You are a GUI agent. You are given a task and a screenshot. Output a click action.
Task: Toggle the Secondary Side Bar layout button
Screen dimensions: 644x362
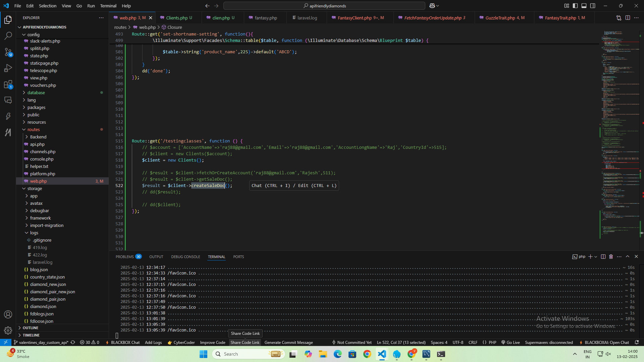click(x=593, y=6)
